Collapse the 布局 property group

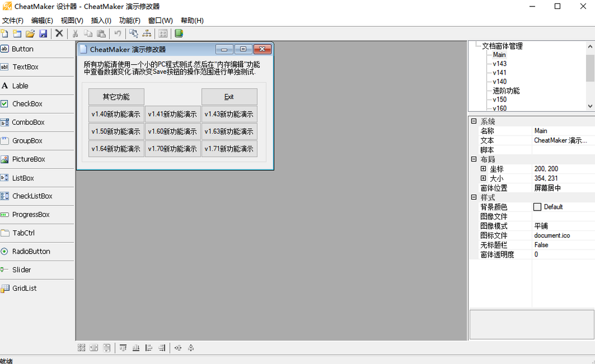[x=474, y=159]
